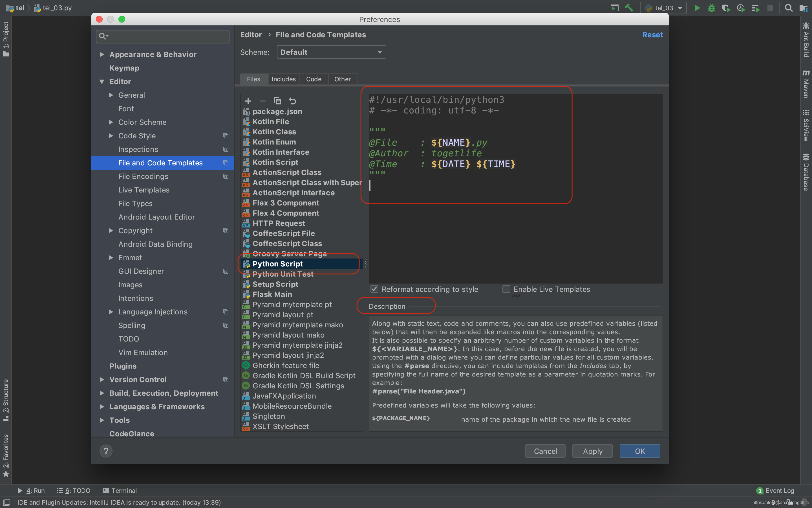Expand the General subsection

click(111, 95)
